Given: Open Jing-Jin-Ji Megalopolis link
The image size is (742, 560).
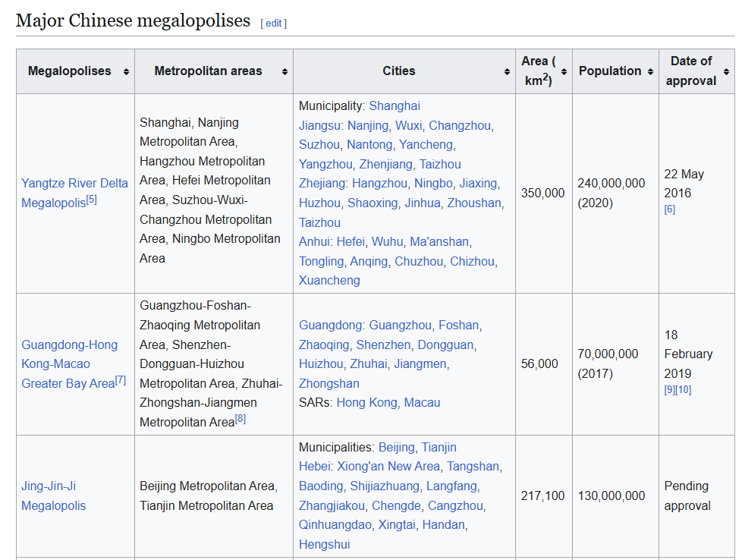Looking at the screenshot, I should click(53, 496).
